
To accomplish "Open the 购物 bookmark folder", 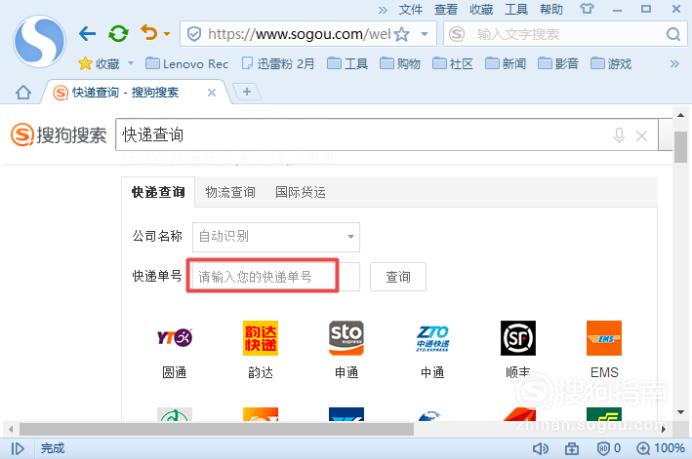I will click(400, 64).
